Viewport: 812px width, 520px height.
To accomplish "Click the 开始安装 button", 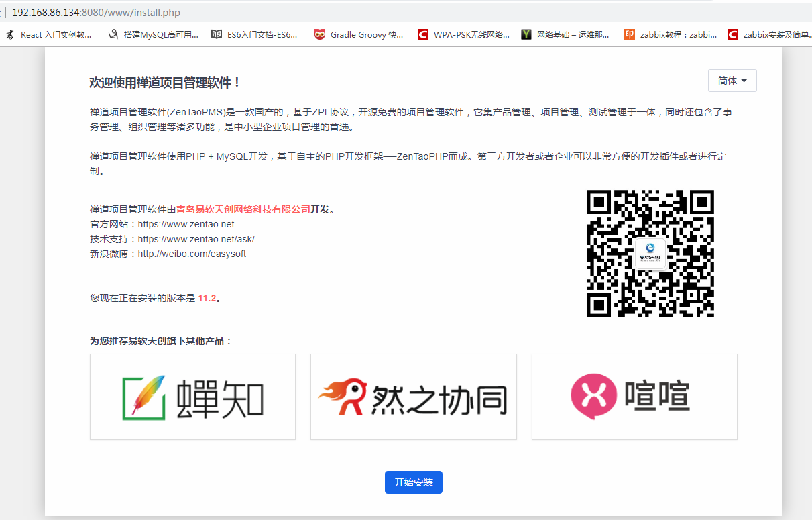I will pyautogui.click(x=414, y=482).
